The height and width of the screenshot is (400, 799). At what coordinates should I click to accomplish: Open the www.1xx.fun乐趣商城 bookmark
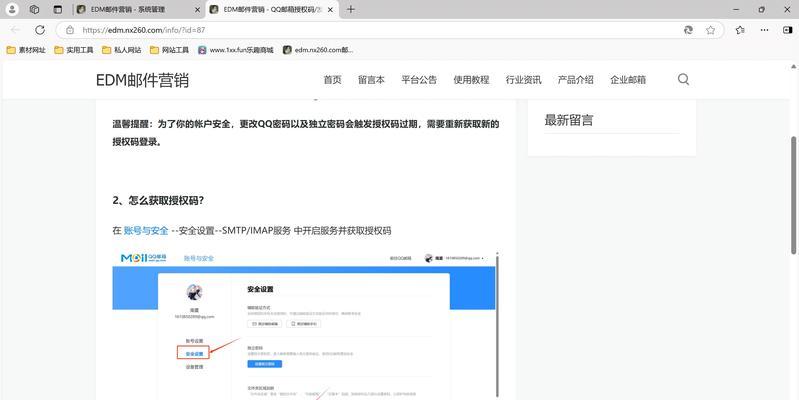coord(236,50)
